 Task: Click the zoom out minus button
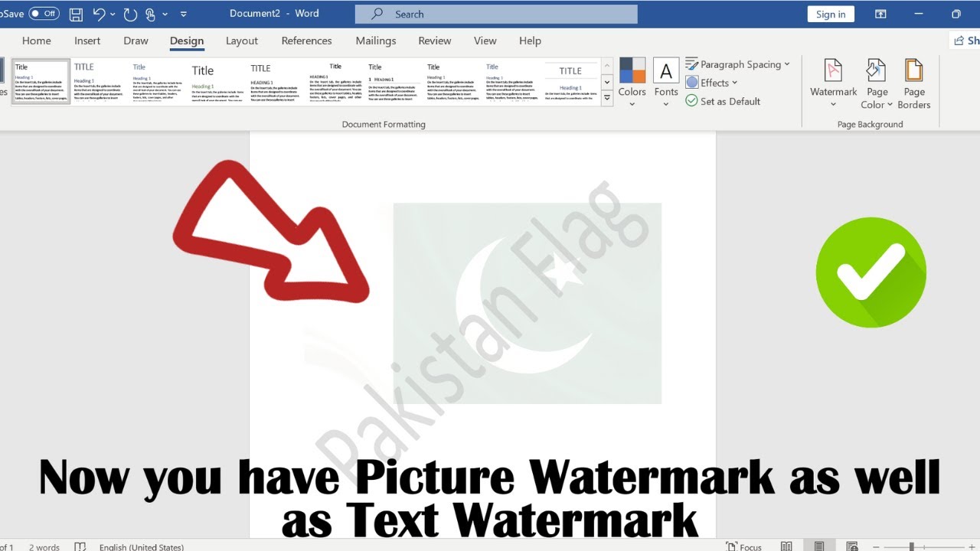pos(875,547)
